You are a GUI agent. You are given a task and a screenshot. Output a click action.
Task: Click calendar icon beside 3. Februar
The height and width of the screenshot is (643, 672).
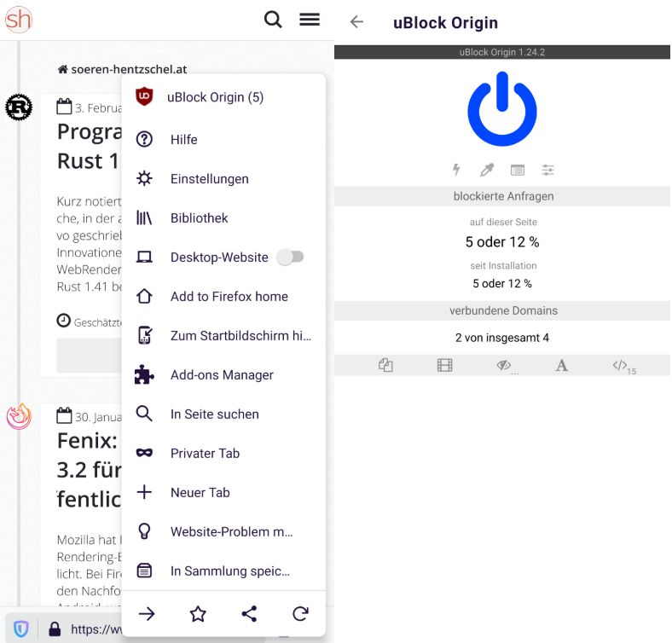click(64, 107)
